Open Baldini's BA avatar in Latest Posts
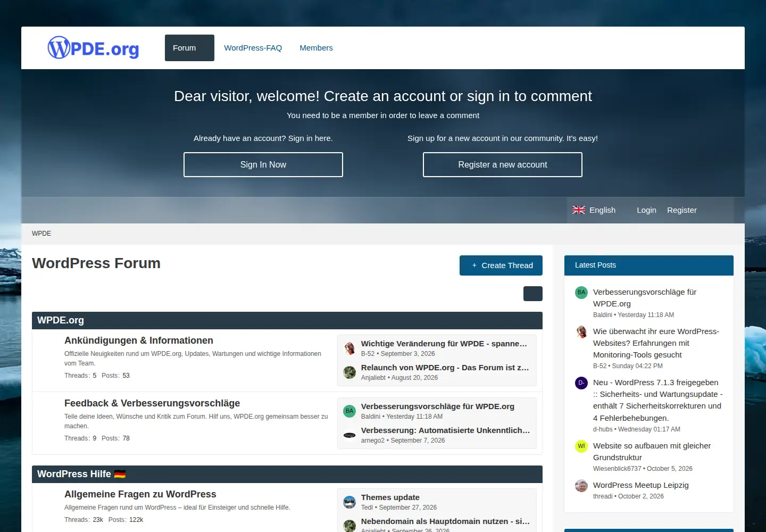Viewport: 766px width, 532px height. (x=581, y=292)
